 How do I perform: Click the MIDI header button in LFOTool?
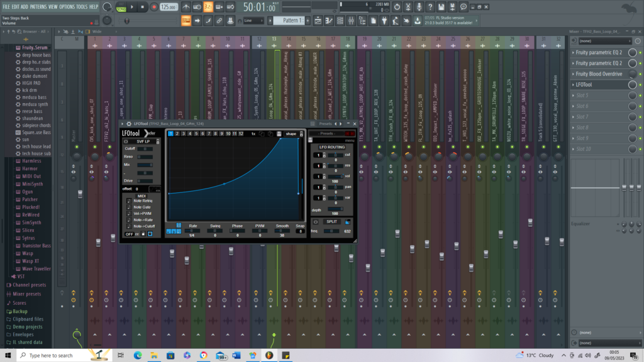(x=142, y=196)
